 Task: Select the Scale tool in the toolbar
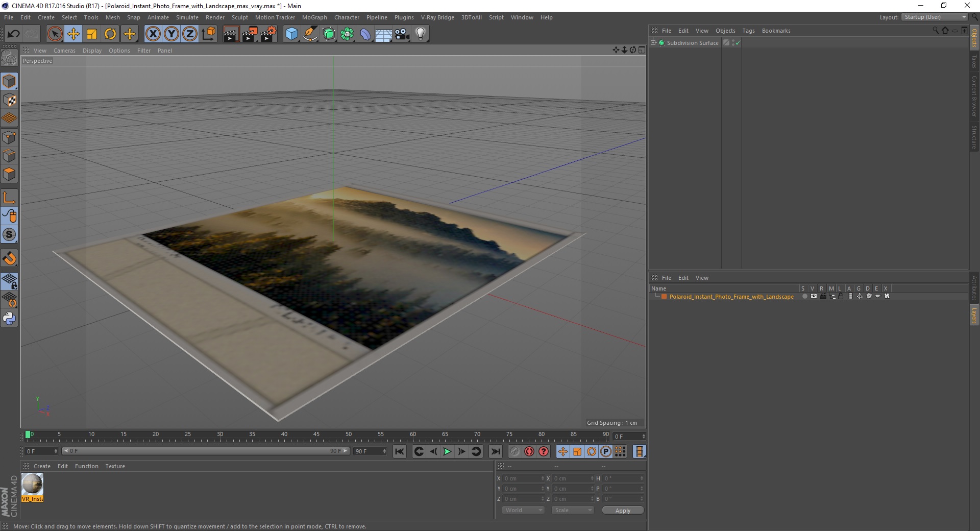[x=92, y=34]
